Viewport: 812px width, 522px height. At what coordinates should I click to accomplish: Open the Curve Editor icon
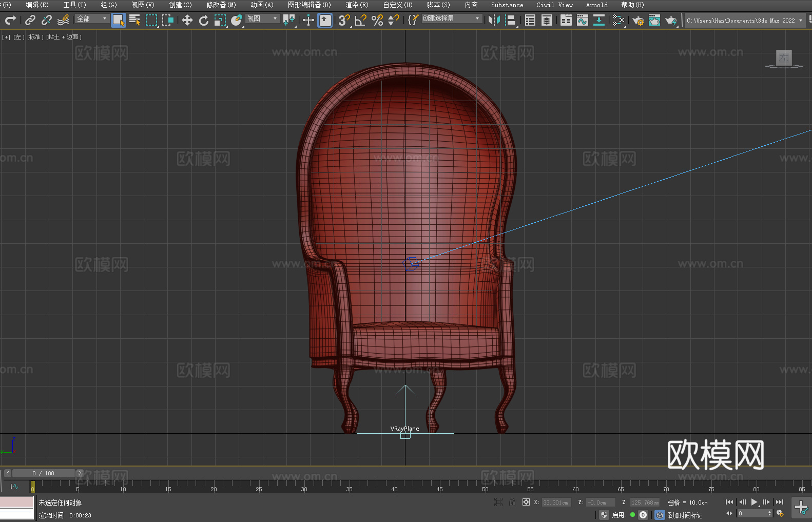point(583,20)
